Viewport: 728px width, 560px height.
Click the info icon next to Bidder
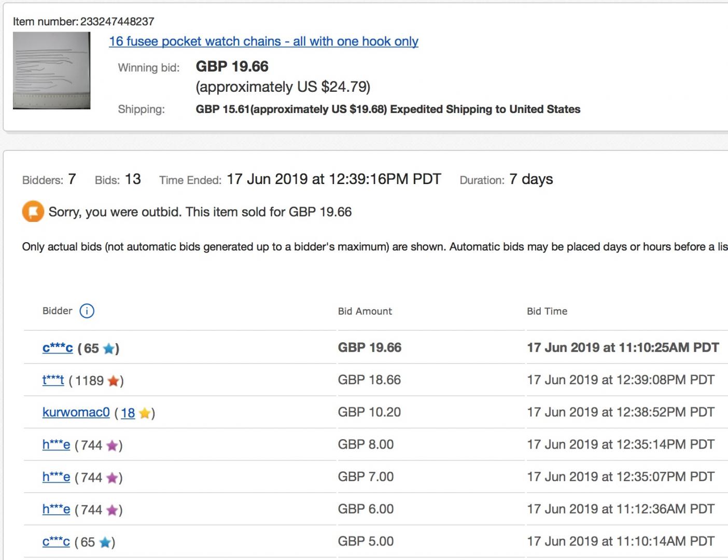click(x=87, y=311)
